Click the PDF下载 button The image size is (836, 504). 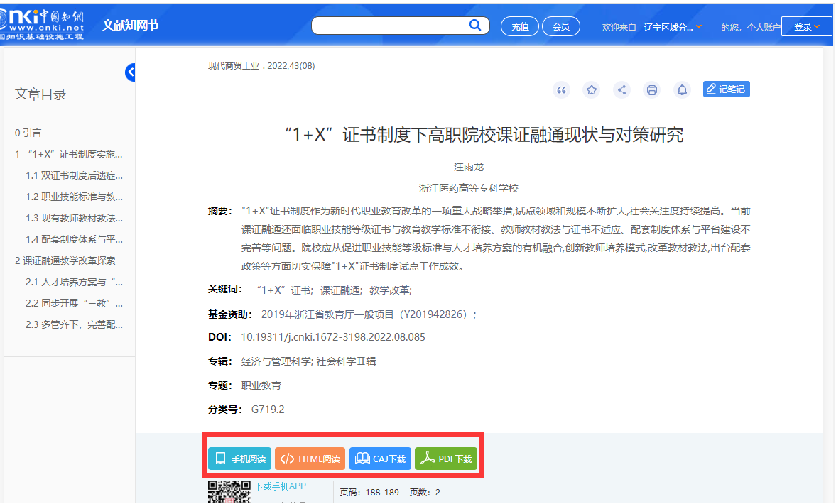[x=446, y=459]
